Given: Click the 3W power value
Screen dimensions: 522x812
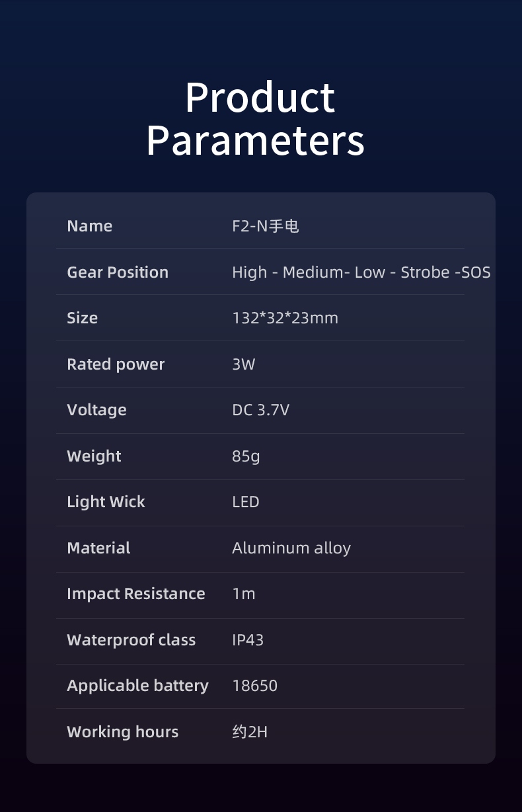Looking at the screenshot, I should [243, 364].
